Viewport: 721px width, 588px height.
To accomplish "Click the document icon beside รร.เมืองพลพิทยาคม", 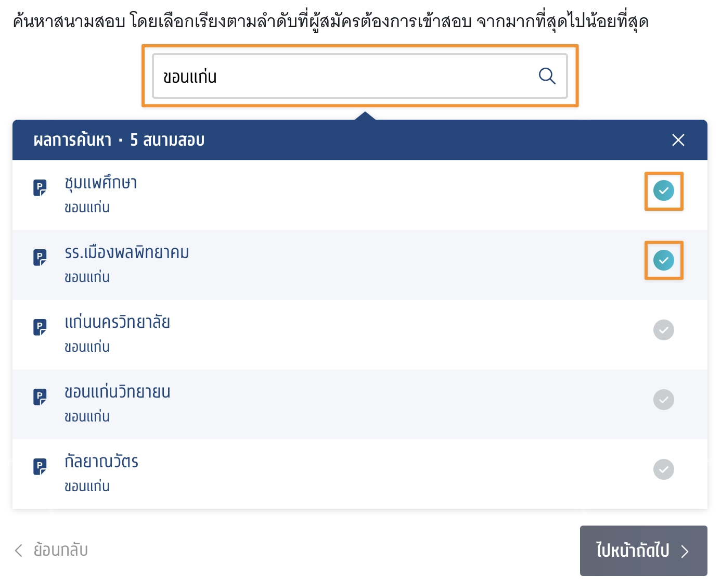I will click(40, 257).
